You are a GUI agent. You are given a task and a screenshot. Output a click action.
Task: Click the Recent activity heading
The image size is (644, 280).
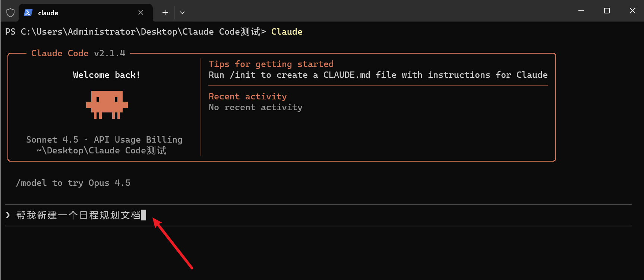pos(247,96)
